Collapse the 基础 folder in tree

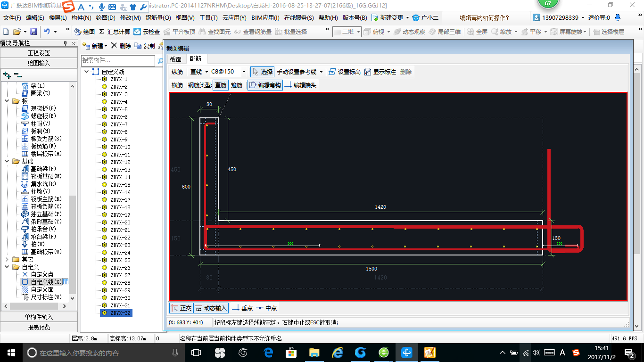click(7, 161)
